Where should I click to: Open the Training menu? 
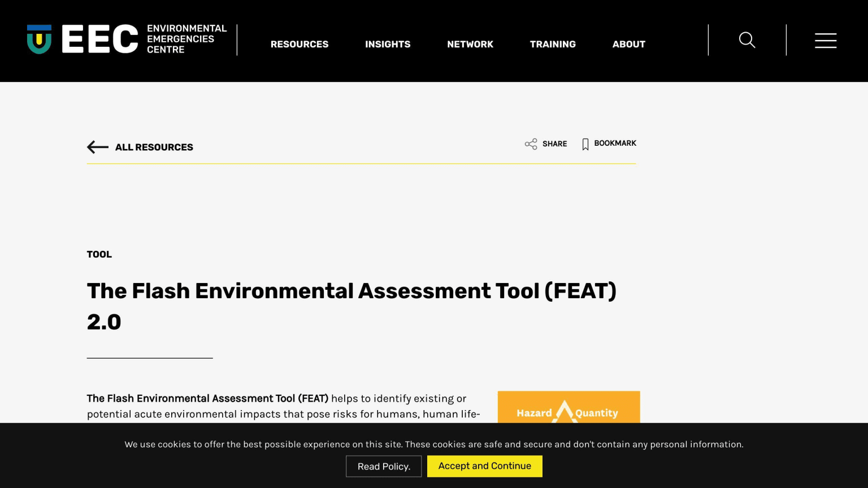coord(553,44)
